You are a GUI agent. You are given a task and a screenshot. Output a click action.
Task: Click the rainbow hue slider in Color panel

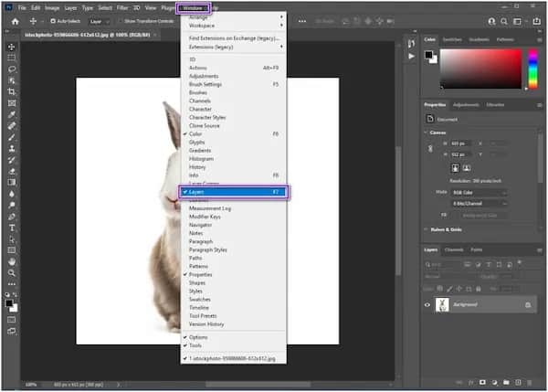point(533,69)
